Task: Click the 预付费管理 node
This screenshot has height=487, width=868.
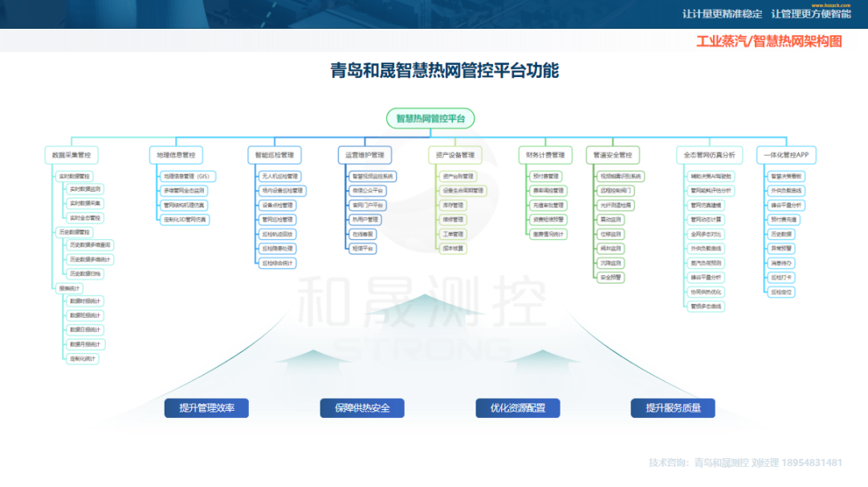Action: [547, 176]
